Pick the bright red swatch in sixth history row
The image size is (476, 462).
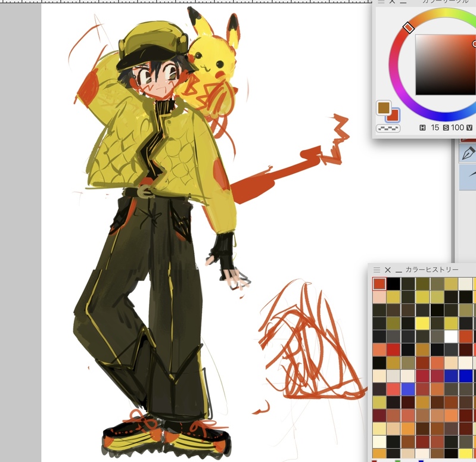click(x=393, y=349)
